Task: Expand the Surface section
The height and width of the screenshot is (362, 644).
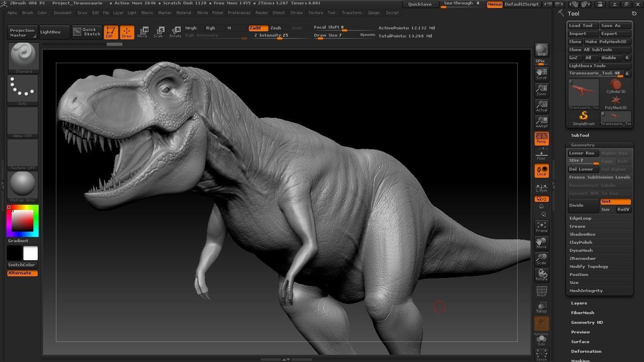Action: (x=580, y=341)
